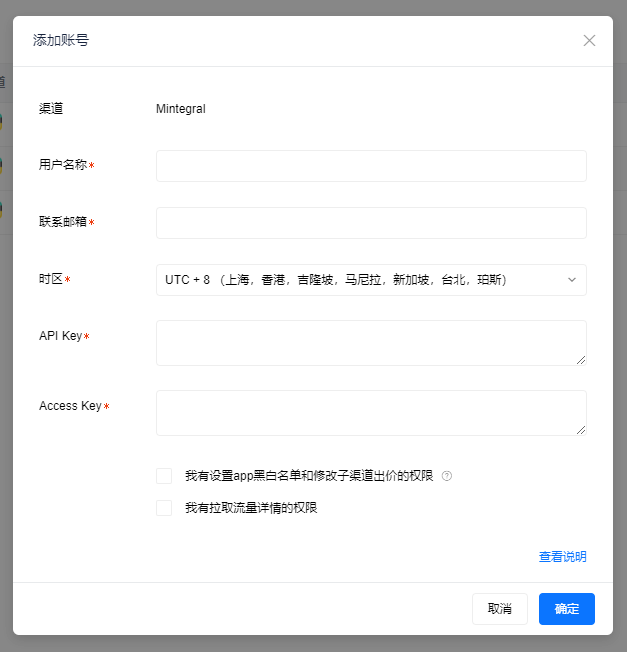Click the Mintegral channel value text
This screenshot has height=652, width=627.
(x=181, y=109)
